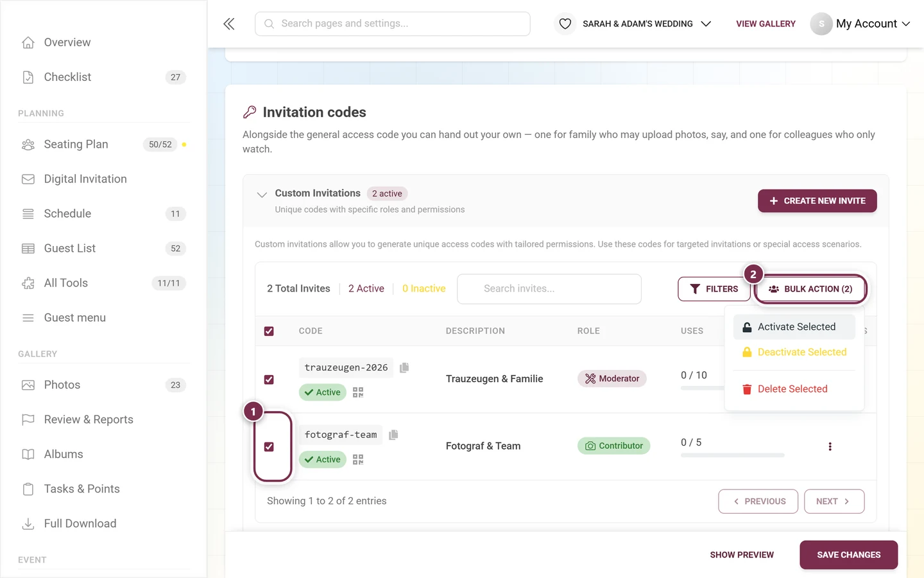924x578 pixels.
Task: Click the Active status badge for trauzeugen-2026
Action: click(323, 392)
